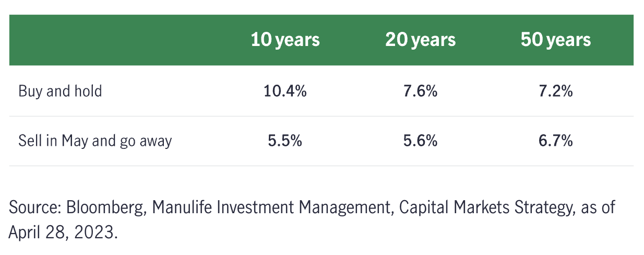The width and height of the screenshot is (644, 255).
Task: Click the 5.5% value cell
Action: pos(285,141)
